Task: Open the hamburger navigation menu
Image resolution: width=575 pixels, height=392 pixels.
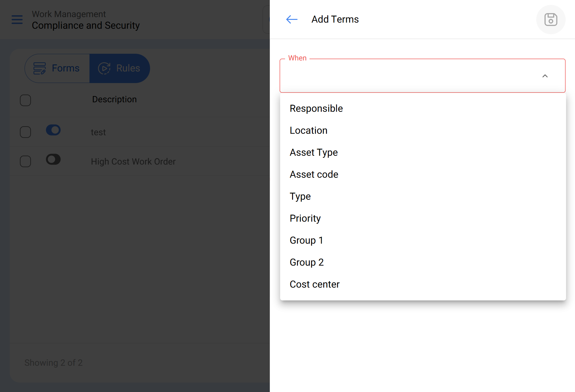Action: coord(17,20)
